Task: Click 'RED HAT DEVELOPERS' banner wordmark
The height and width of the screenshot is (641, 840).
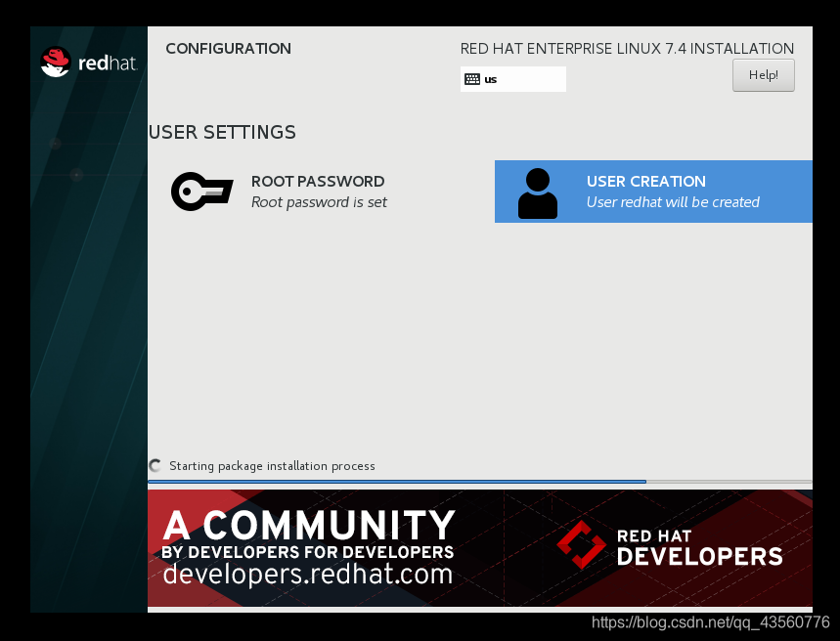Action: tap(699, 548)
